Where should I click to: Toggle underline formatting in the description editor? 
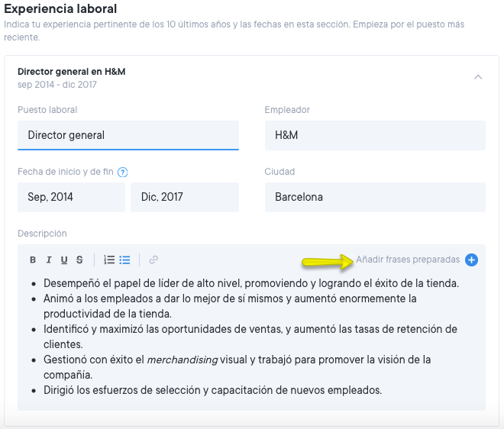tap(64, 260)
